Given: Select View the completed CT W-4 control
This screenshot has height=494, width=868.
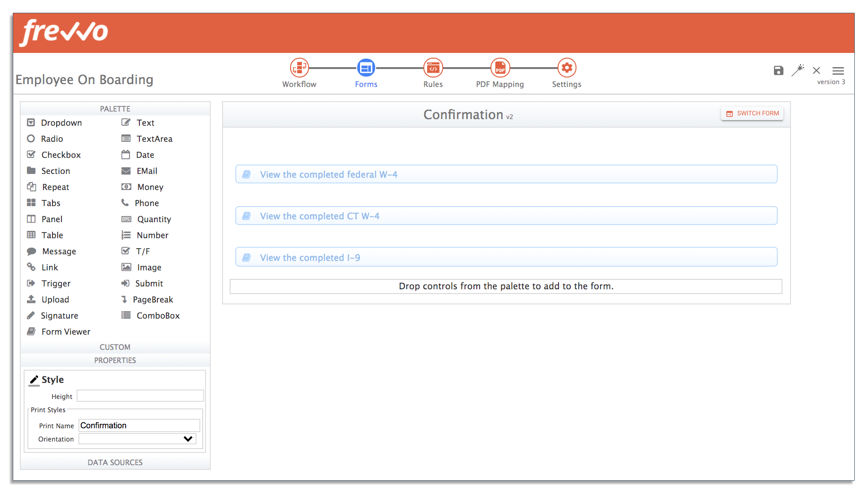Looking at the screenshot, I should (507, 216).
